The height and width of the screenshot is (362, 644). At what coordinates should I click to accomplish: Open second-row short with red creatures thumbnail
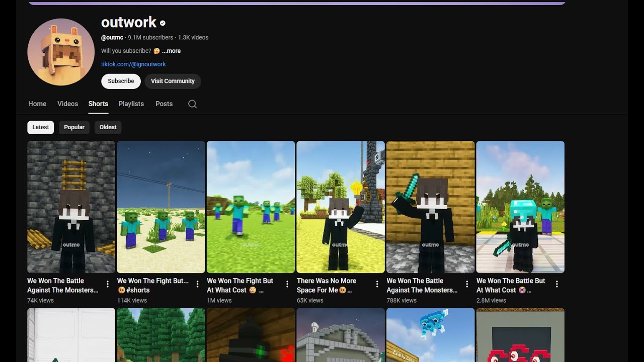(520, 335)
